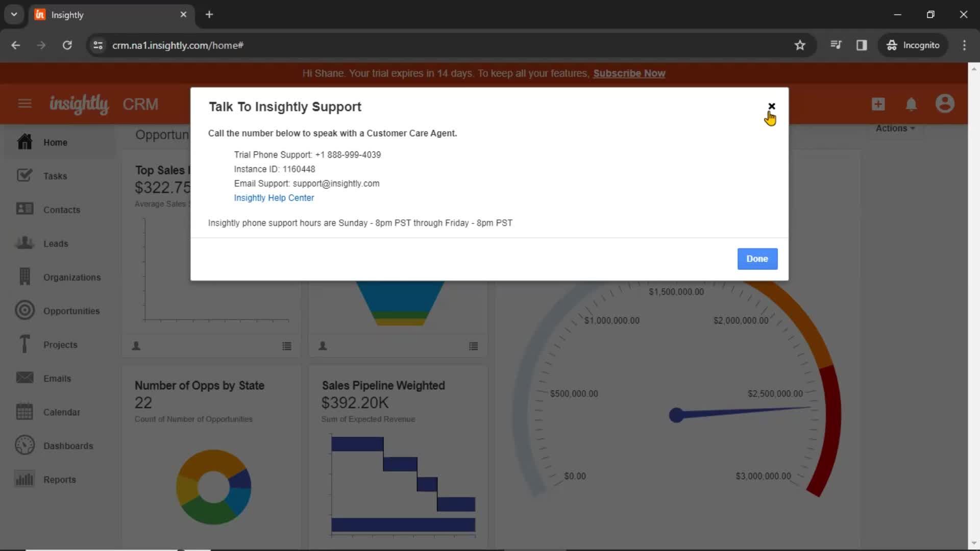
Task: Click the Done button
Action: click(757, 258)
